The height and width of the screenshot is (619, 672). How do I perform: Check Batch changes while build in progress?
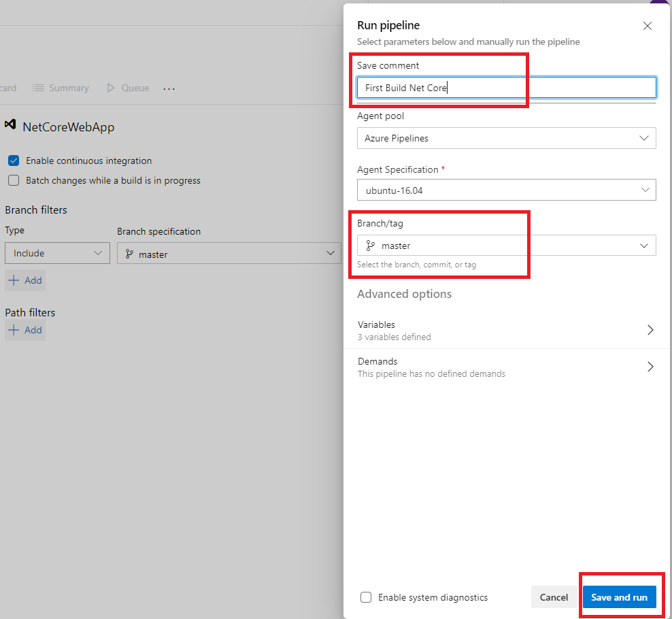13,180
